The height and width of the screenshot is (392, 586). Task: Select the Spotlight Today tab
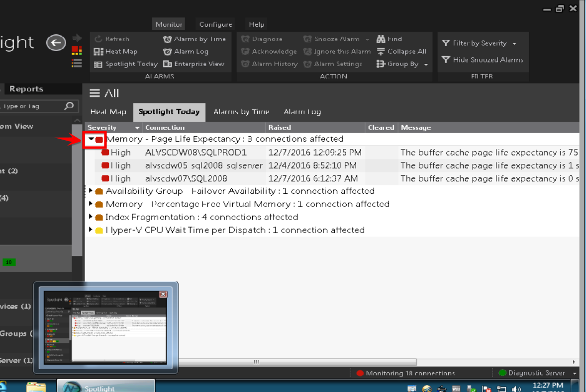pyautogui.click(x=169, y=112)
